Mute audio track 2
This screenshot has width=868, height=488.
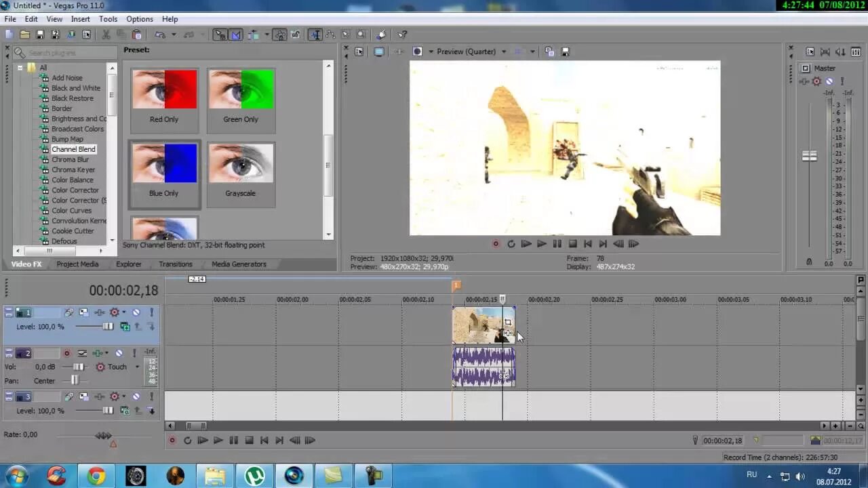coord(119,353)
